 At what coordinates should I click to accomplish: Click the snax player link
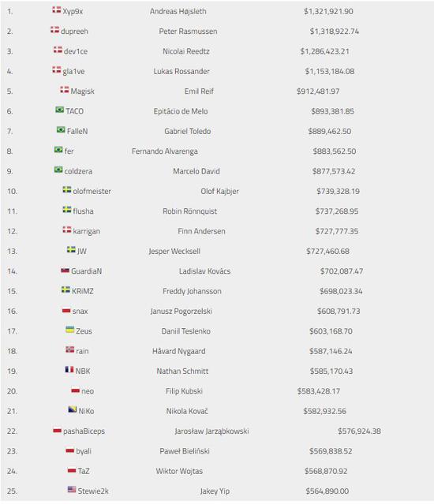point(80,311)
